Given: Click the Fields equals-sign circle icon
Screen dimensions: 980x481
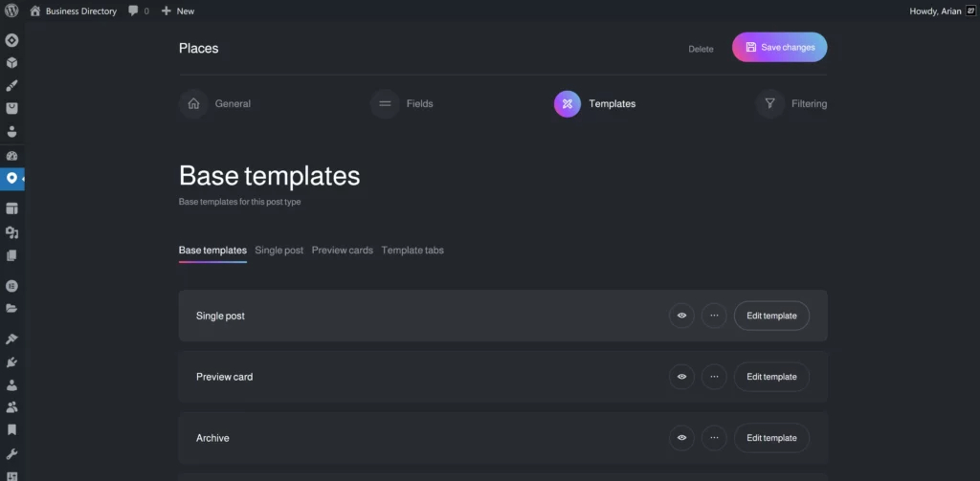Looking at the screenshot, I should pyautogui.click(x=385, y=103).
